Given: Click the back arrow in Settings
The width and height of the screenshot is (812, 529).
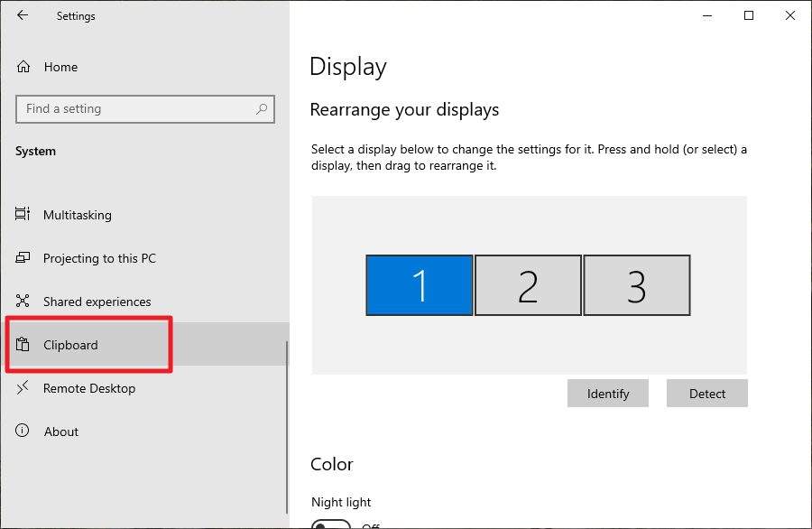Looking at the screenshot, I should coord(21,15).
